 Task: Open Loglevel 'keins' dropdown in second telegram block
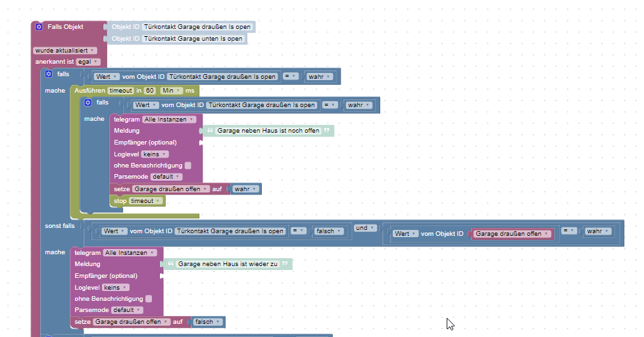(115, 288)
